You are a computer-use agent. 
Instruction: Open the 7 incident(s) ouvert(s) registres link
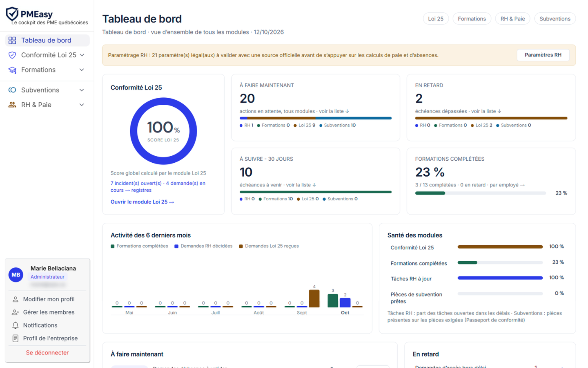tap(158, 186)
